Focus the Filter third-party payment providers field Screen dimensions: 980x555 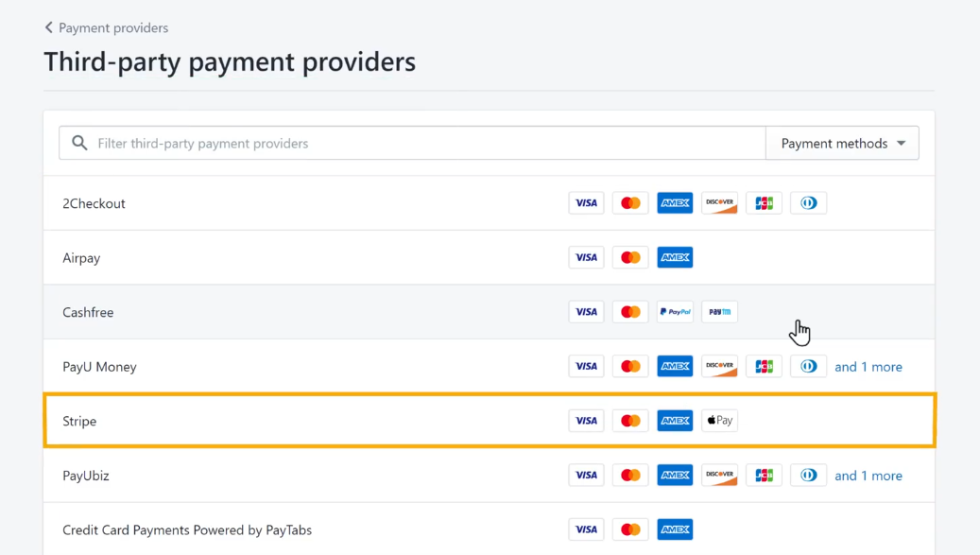(x=412, y=143)
